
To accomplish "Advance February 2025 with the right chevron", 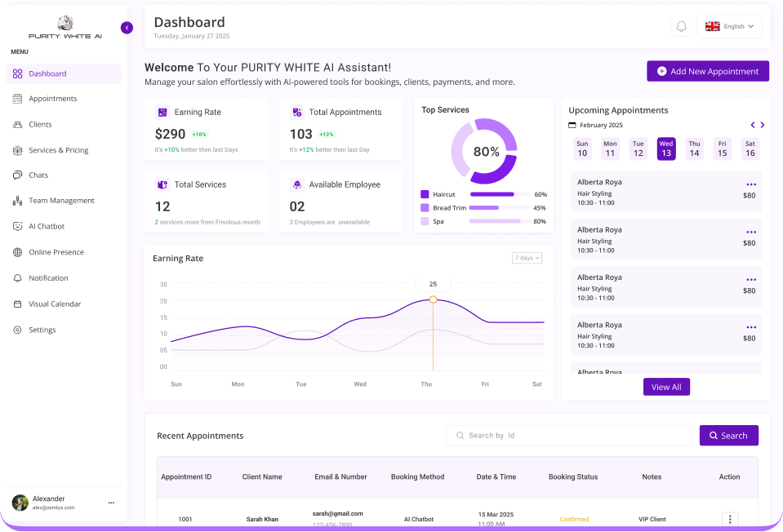I will click(762, 125).
